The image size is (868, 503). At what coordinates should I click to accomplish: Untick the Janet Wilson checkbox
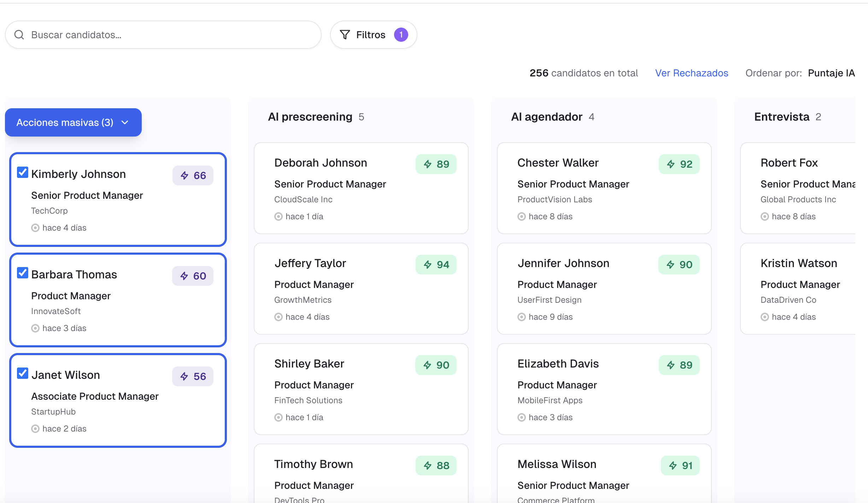point(23,374)
